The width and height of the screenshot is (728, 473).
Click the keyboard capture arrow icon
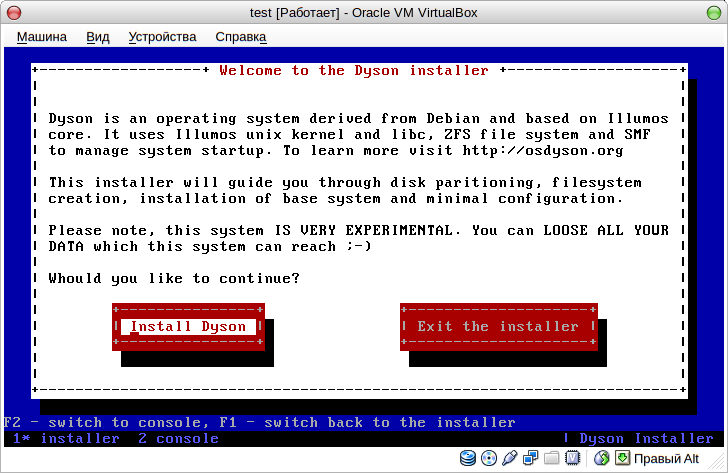[x=622, y=458]
